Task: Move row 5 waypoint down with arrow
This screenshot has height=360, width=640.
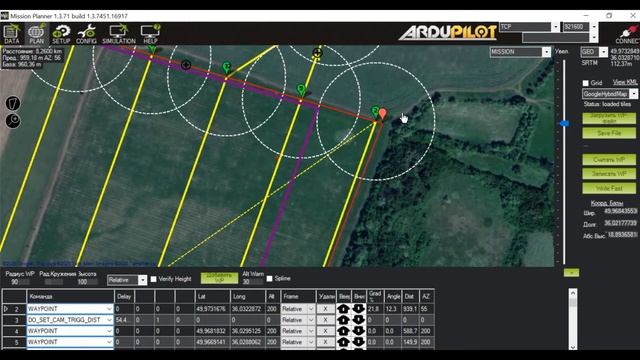Action: [x=358, y=342]
